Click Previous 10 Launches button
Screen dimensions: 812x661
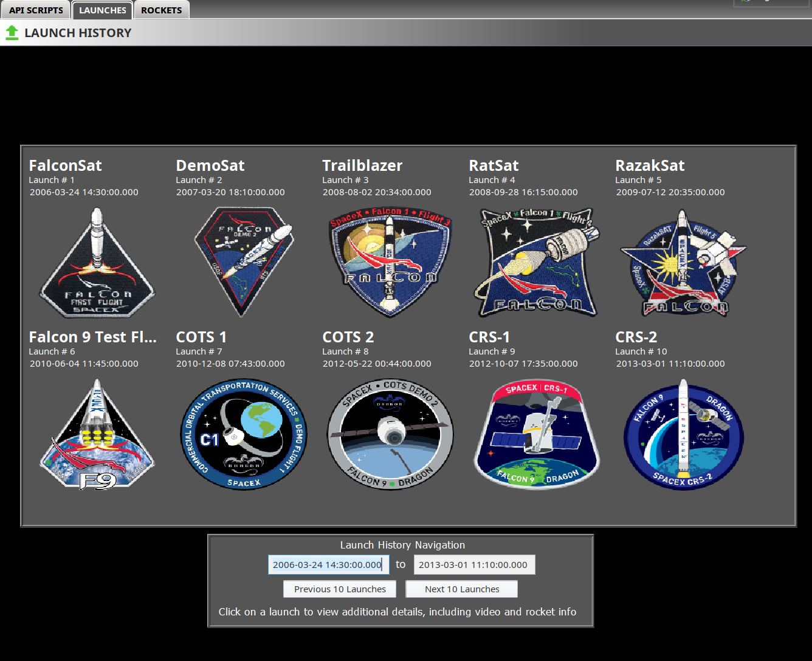[x=340, y=589]
